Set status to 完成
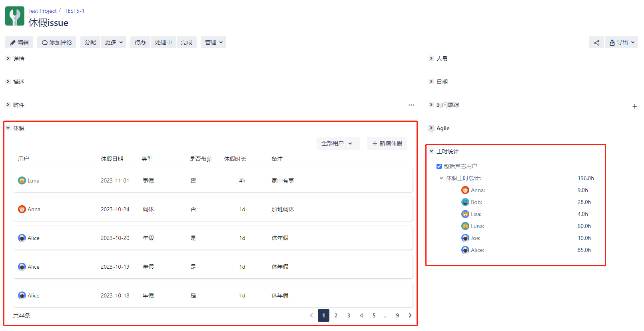644x331 pixels. [x=186, y=42]
